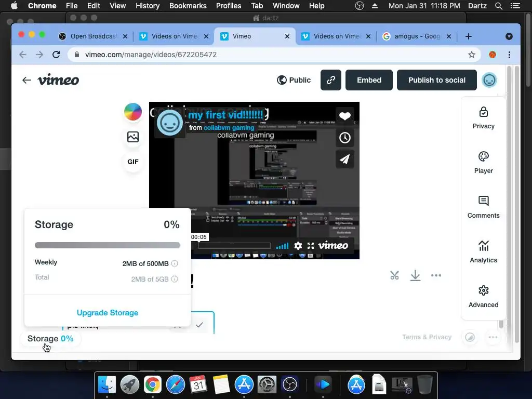Open the three-dot more options below the video

[436, 275]
